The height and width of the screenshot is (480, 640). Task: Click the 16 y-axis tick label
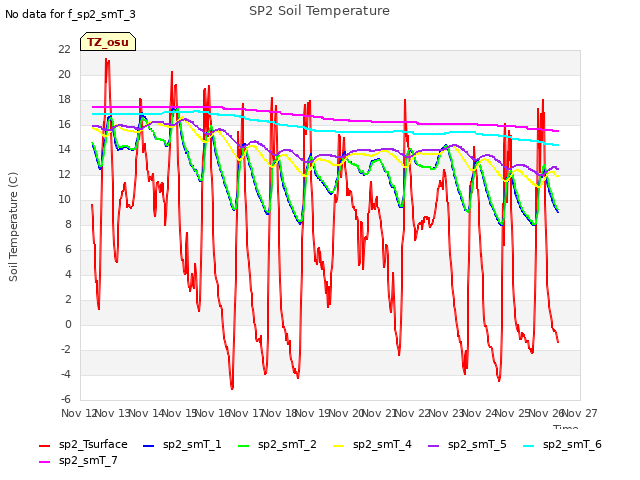pyautogui.click(x=64, y=124)
